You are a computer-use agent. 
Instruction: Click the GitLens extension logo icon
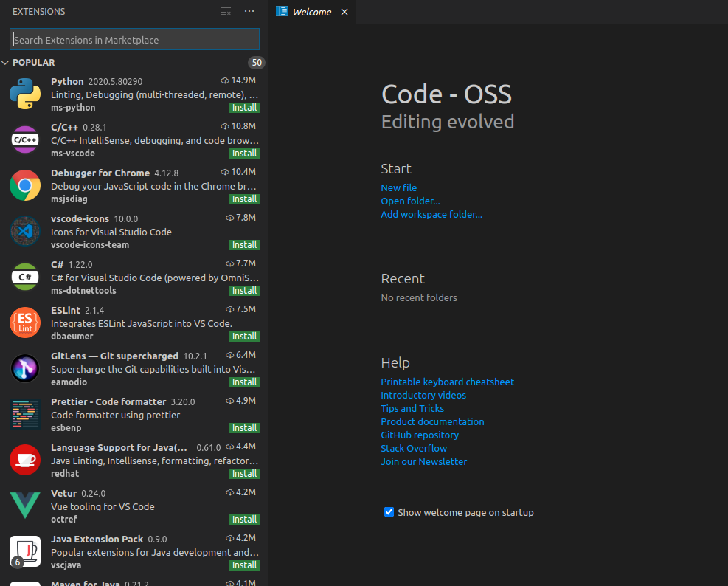[x=25, y=368]
